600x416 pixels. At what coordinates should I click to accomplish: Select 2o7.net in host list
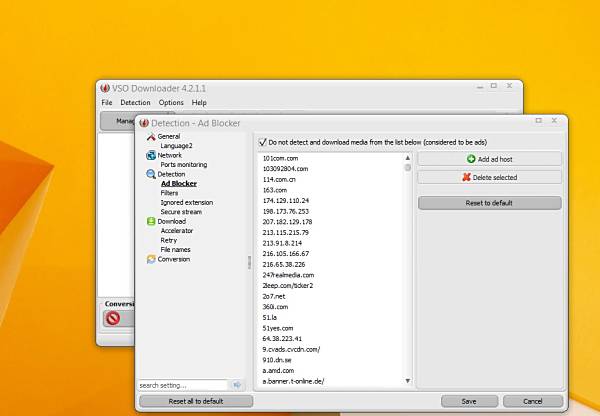click(274, 296)
